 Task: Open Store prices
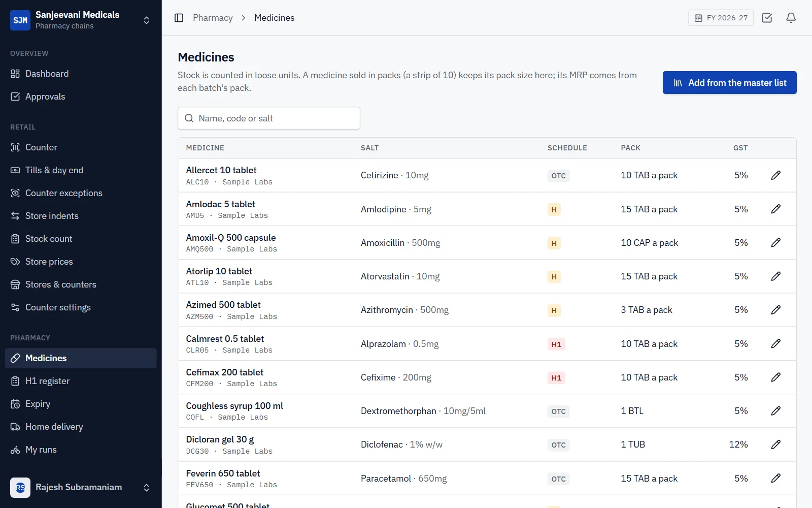pyautogui.click(x=81, y=262)
